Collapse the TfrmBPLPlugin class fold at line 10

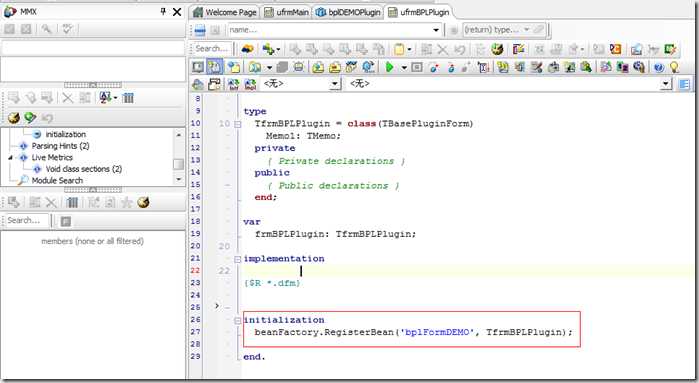[x=238, y=124]
